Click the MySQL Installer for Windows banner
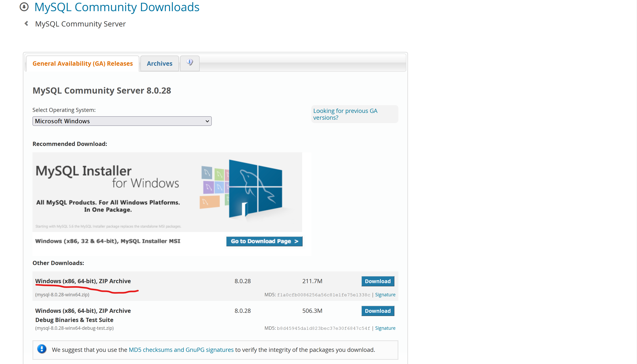 167,192
